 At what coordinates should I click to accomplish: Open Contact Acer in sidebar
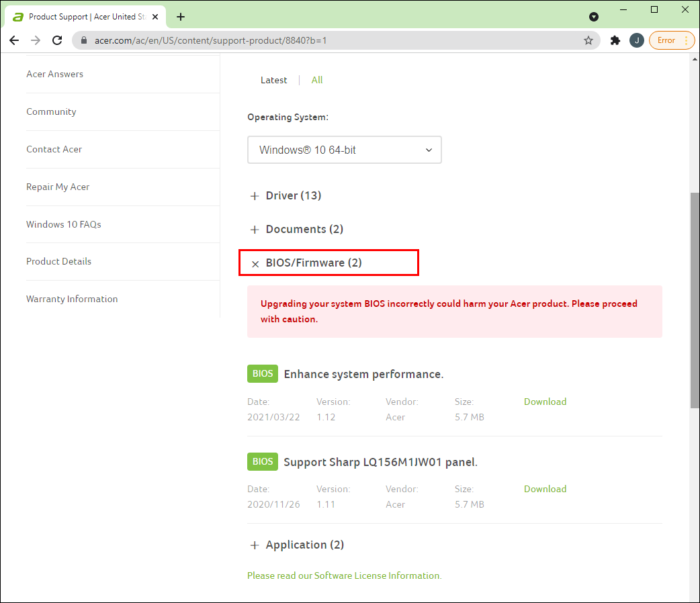click(x=54, y=149)
